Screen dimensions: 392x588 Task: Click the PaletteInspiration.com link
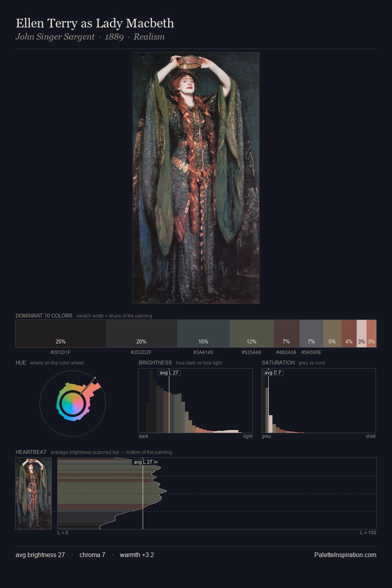point(345,555)
